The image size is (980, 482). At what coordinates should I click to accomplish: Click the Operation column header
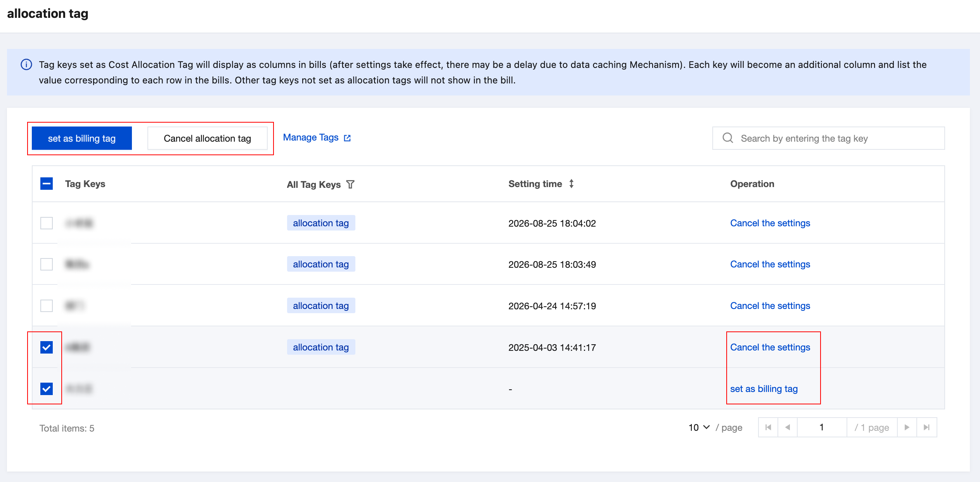[752, 184]
